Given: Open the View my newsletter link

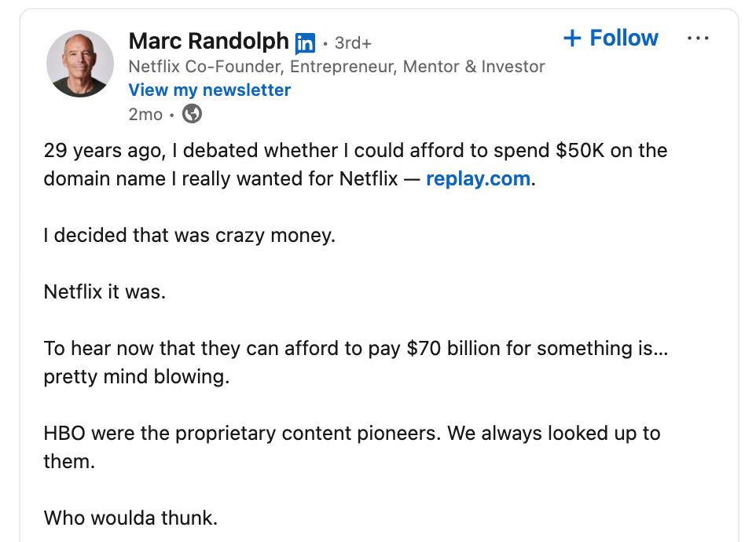Looking at the screenshot, I should click(209, 90).
